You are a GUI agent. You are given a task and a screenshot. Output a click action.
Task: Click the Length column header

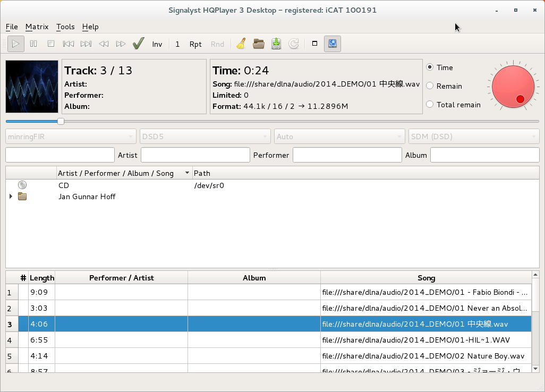point(42,278)
